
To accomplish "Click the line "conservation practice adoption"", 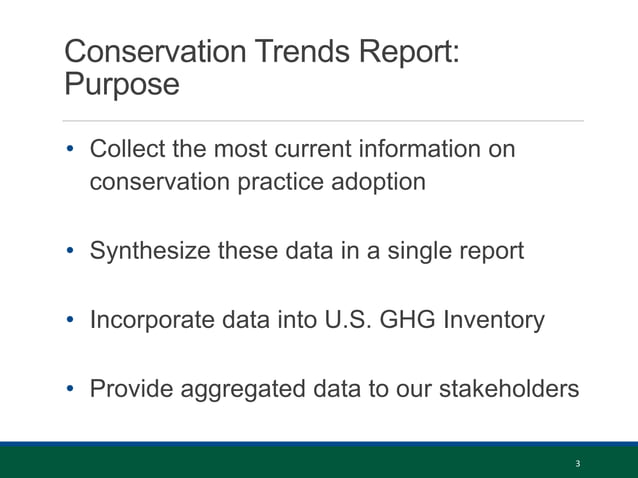I will click(257, 183).
